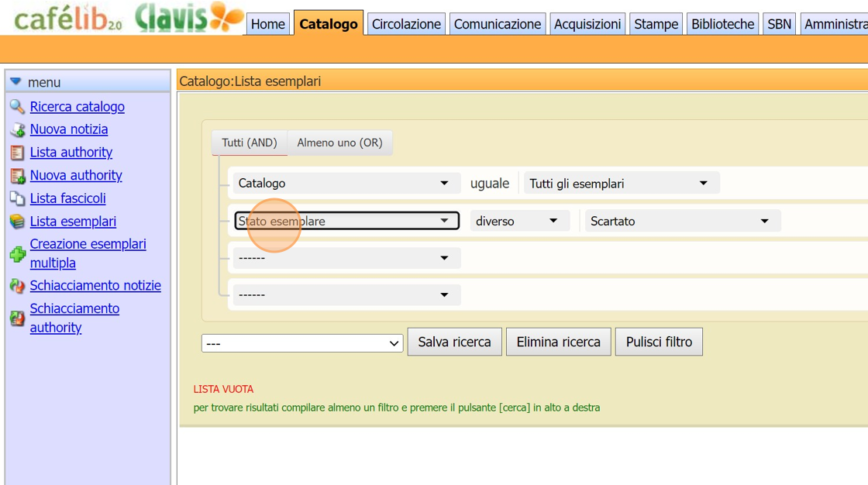Switch to the Circolazione tab
Screen dimensions: 868x485
(x=406, y=24)
